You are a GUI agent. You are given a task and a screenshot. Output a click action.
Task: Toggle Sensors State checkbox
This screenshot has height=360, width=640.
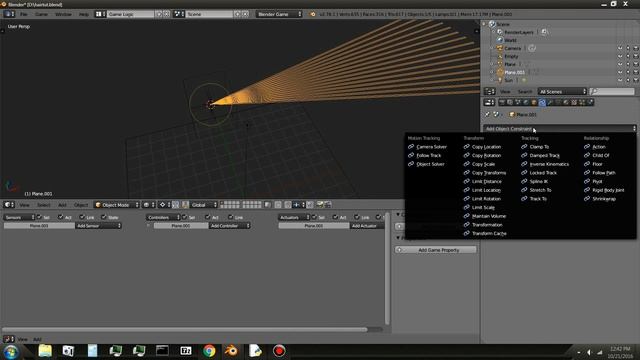click(x=104, y=217)
